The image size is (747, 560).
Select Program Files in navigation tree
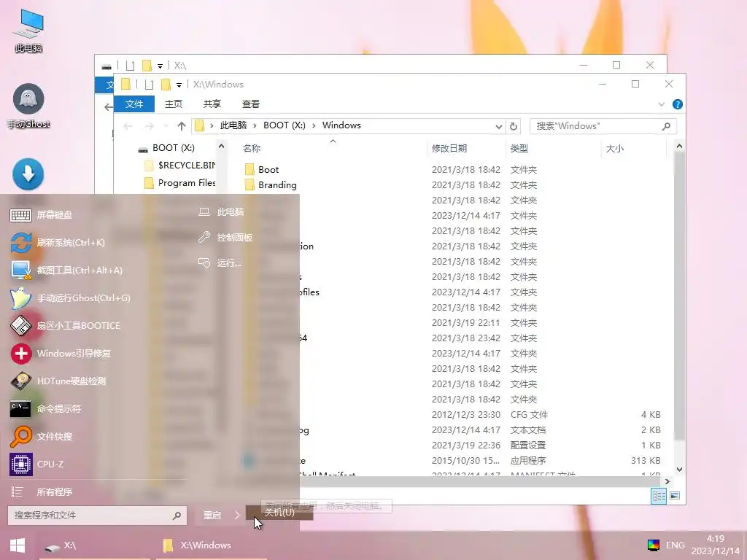[179, 183]
